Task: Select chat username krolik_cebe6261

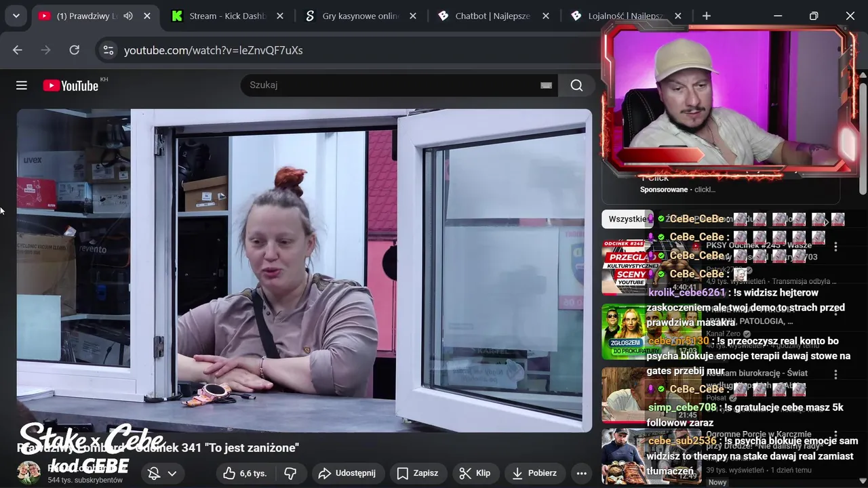Action: click(686, 293)
